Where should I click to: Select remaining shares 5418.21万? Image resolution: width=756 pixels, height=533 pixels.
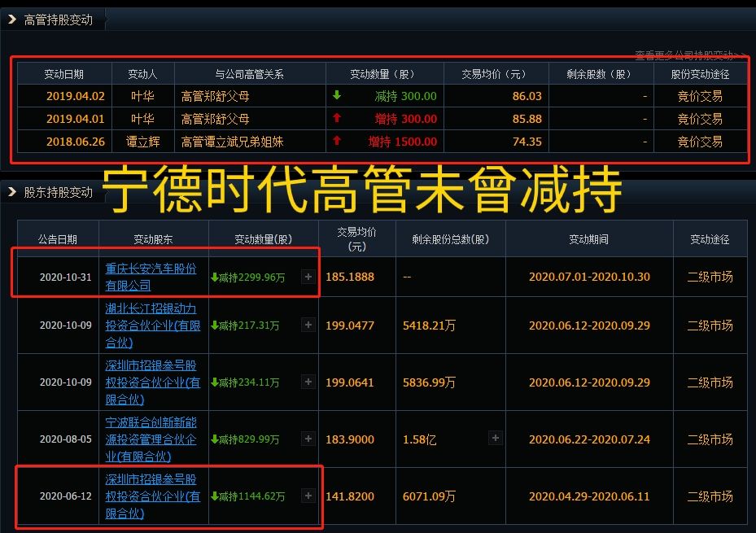(429, 325)
